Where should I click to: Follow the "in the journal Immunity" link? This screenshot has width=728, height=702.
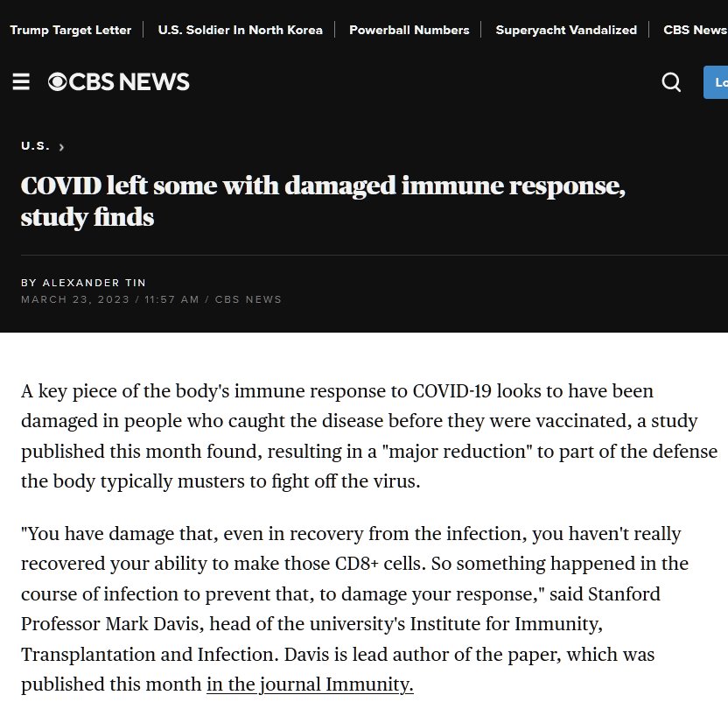point(310,684)
